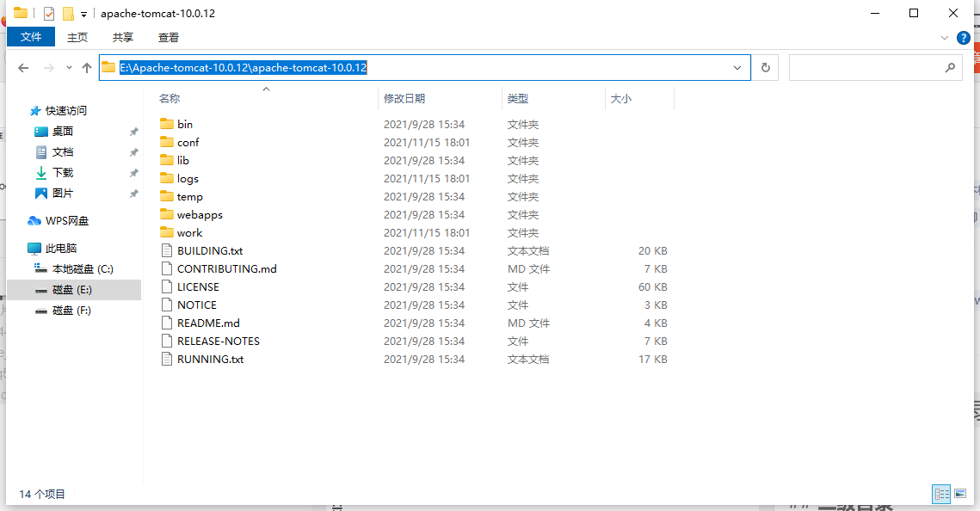Image resolution: width=980 pixels, height=511 pixels.
Task: Open the 共享 ribbon tab
Action: coord(122,38)
